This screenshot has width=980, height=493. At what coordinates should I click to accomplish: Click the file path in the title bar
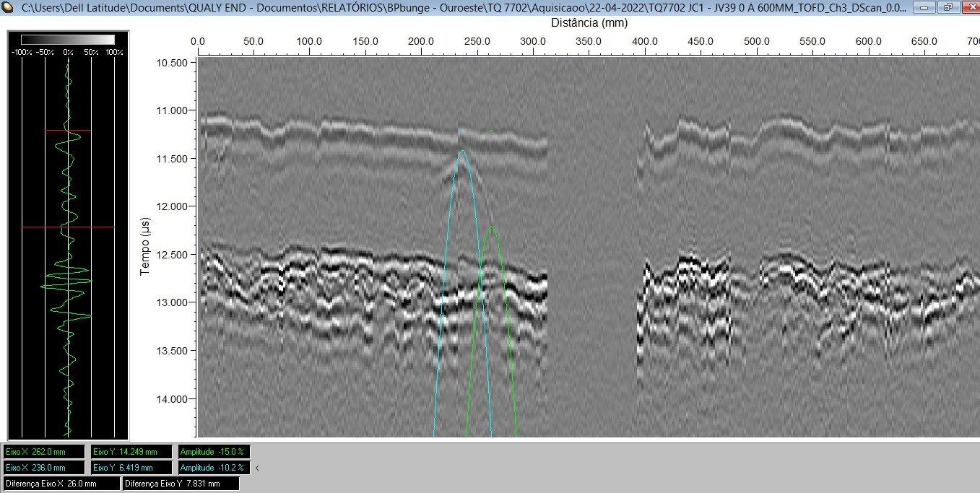tap(462, 8)
